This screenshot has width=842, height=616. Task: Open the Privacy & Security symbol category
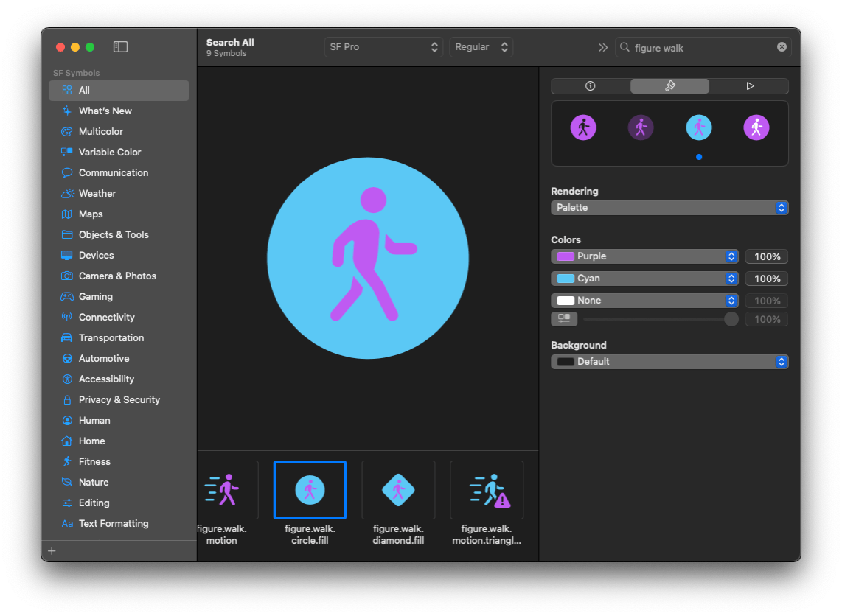coord(119,399)
